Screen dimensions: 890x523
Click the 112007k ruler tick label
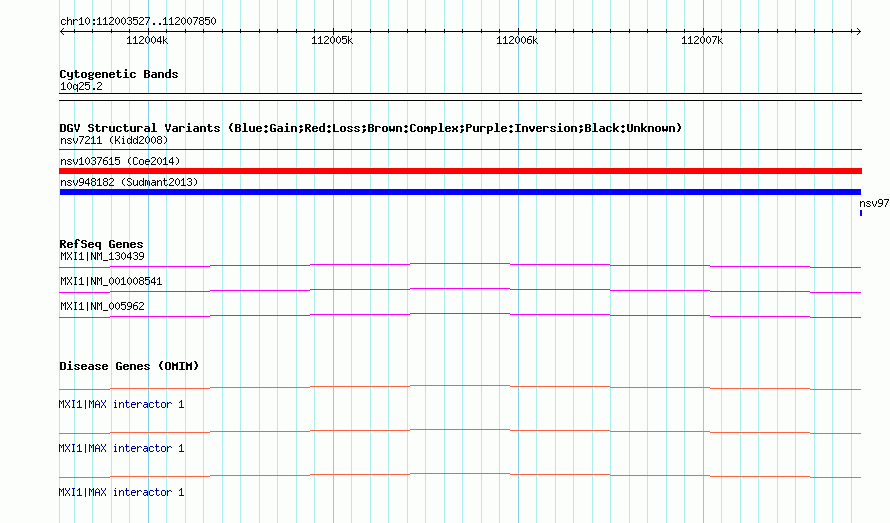tap(702, 40)
